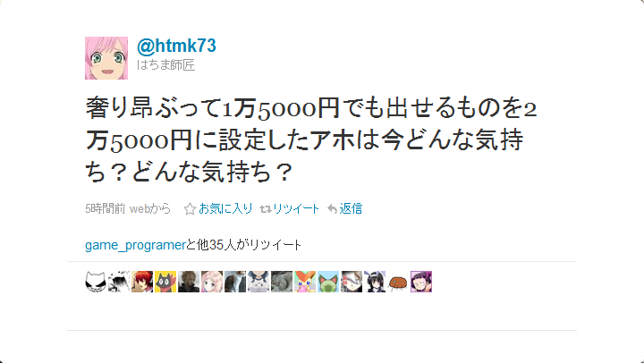Select the purple-bordered dark-haired avatar
644x363 pixels.
[421, 282]
